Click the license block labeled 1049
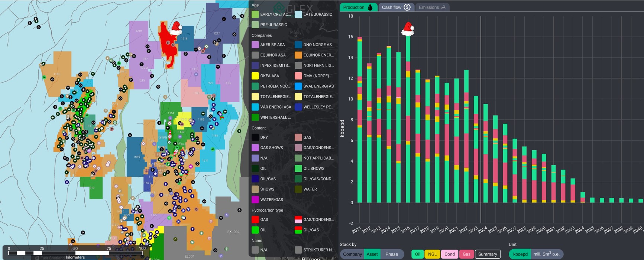The image size is (644, 260). [x=136, y=156]
